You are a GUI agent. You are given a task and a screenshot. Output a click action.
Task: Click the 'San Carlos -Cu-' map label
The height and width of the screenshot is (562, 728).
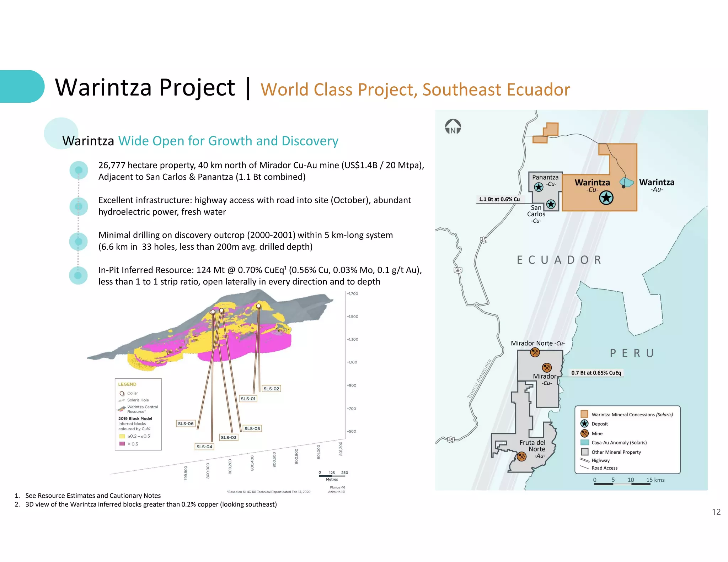point(536,214)
